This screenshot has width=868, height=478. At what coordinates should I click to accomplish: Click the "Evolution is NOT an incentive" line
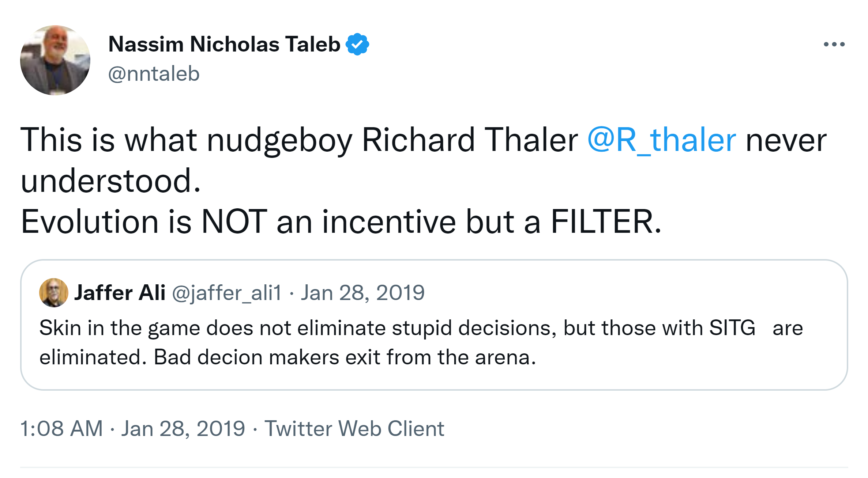[340, 222]
